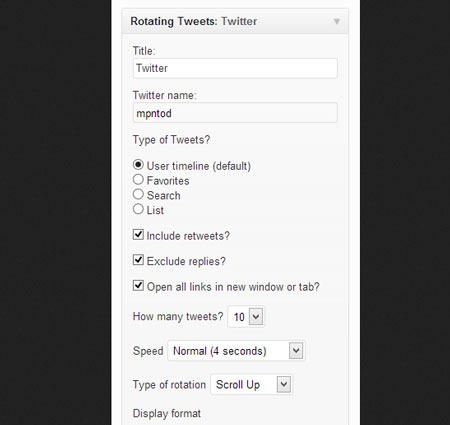Select User timeline (default) radio button

[x=138, y=165]
